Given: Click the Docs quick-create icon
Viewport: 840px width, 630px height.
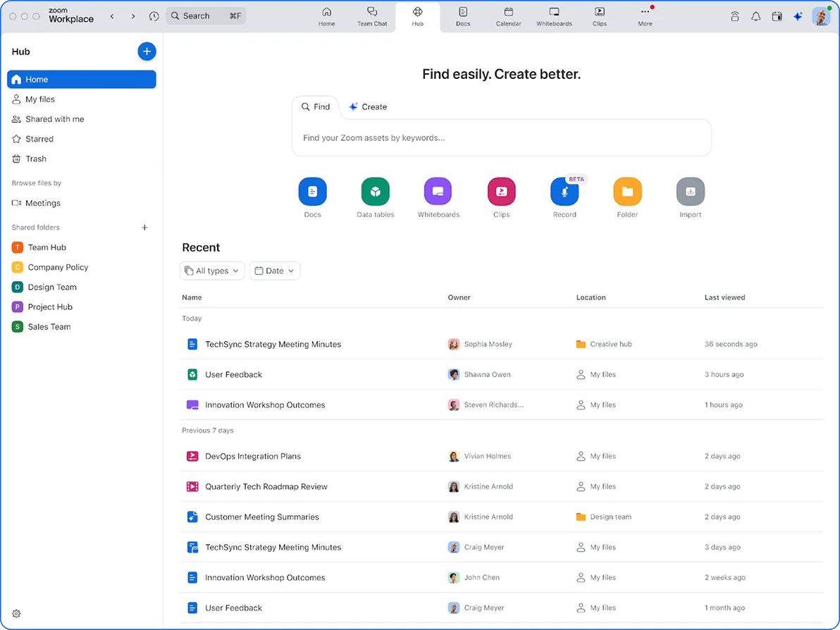Looking at the screenshot, I should click(x=312, y=192).
